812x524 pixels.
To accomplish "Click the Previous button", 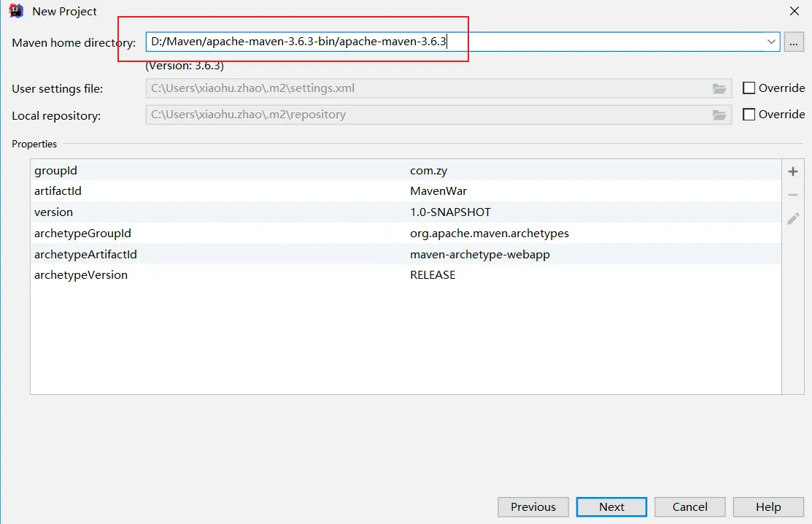I will (x=533, y=507).
